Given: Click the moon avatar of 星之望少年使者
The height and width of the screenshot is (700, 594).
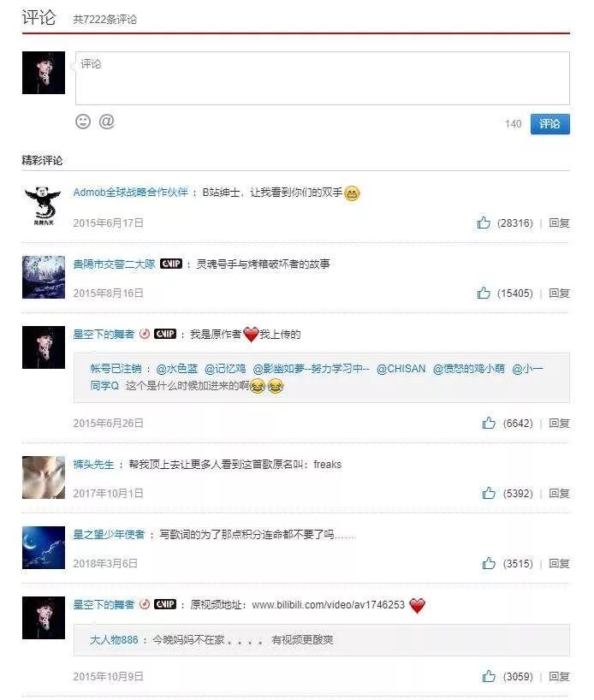Looking at the screenshot, I should click(44, 548).
